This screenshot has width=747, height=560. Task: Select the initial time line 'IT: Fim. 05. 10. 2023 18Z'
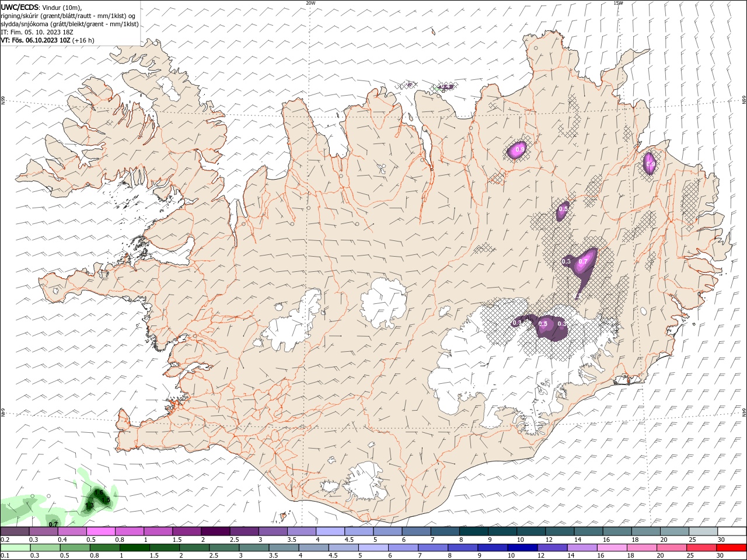tap(37, 32)
